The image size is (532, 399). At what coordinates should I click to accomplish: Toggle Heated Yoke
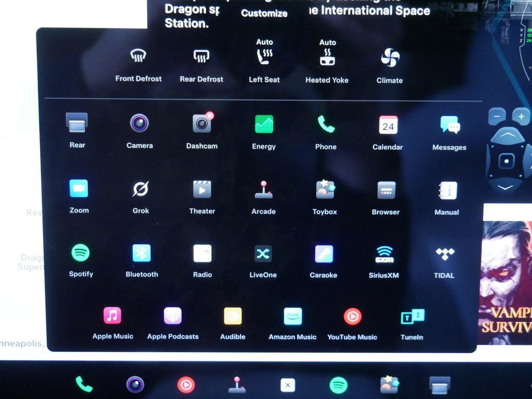327,61
